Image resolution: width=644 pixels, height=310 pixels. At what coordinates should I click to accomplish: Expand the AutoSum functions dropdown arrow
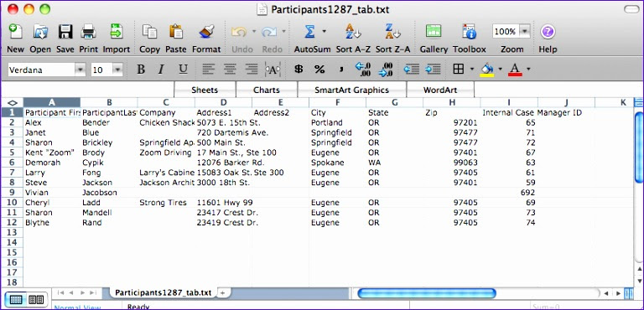point(324,31)
